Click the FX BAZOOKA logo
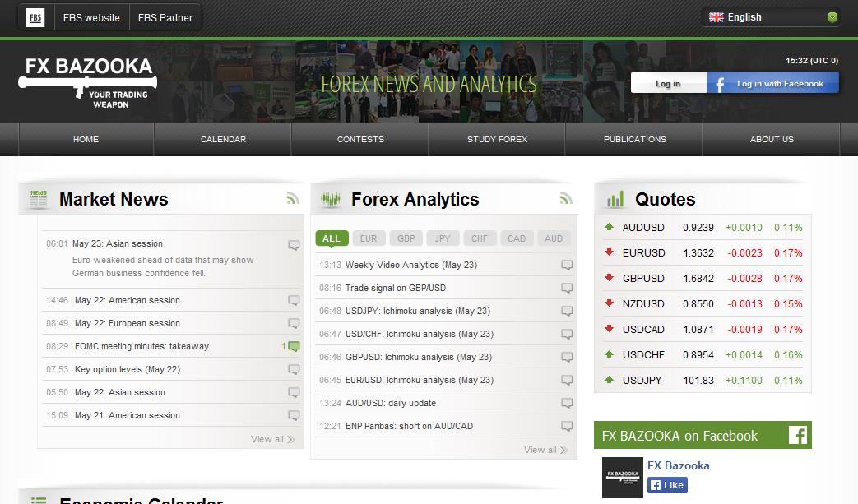The image size is (858, 504). 88,82
